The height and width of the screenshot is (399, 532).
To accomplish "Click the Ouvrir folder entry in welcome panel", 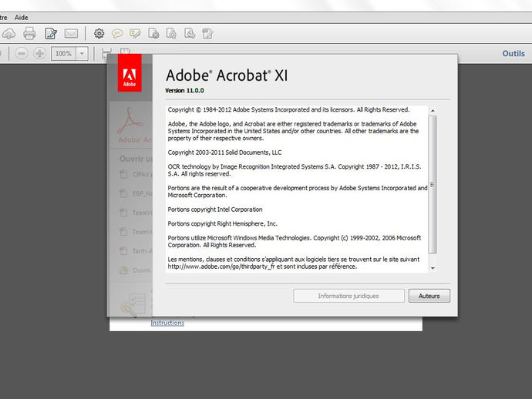I will (x=136, y=270).
